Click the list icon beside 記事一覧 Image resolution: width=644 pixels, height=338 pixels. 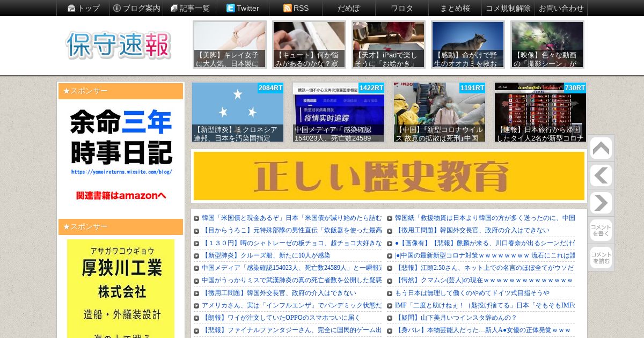click(174, 8)
